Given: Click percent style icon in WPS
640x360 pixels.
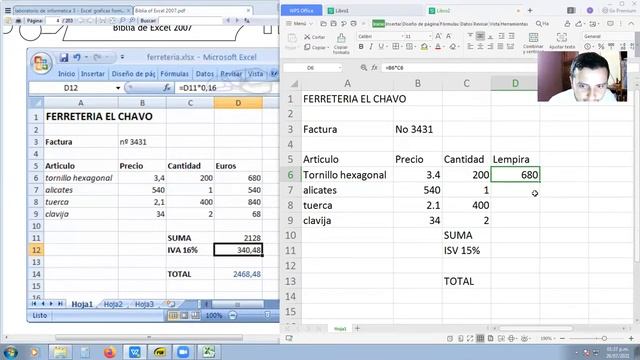Looking at the screenshot, I should pos(601,47).
